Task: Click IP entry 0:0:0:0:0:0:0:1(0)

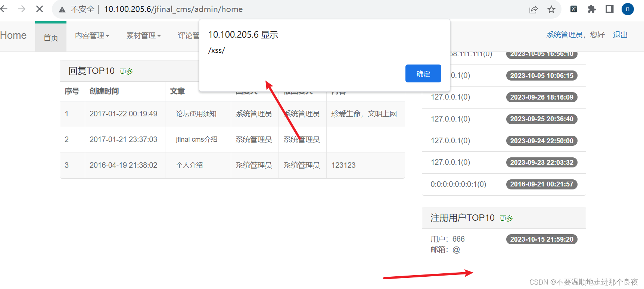Action: point(458,184)
